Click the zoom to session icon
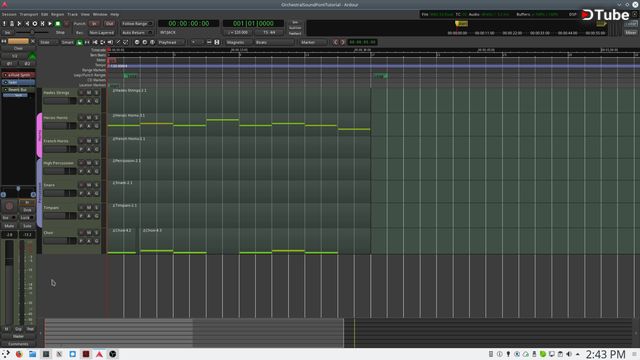 click(152, 42)
